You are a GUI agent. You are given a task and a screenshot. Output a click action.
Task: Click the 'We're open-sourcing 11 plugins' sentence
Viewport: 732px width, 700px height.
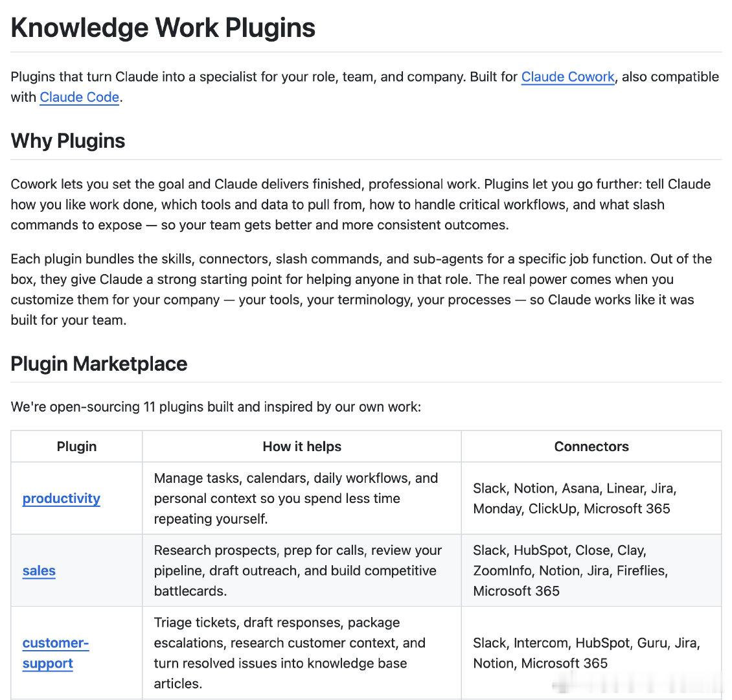tap(216, 407)
